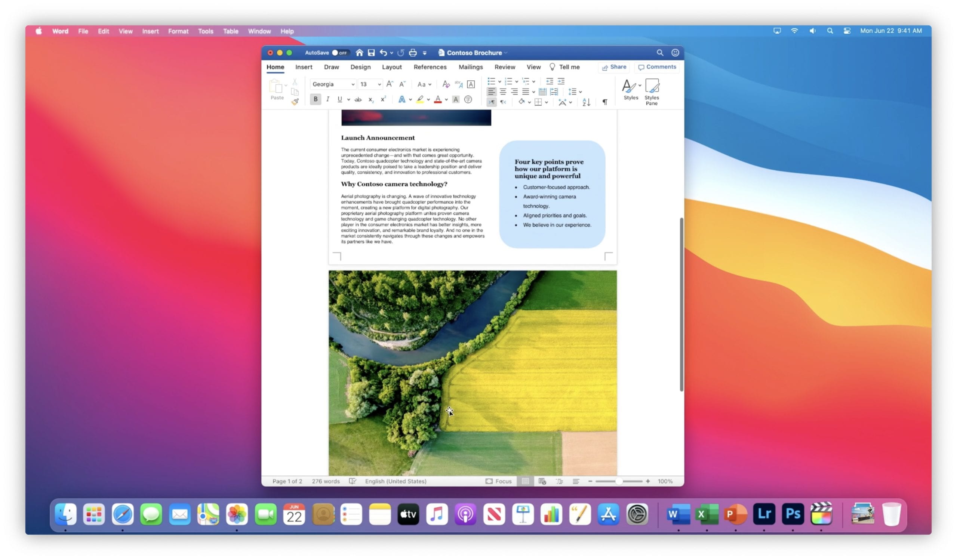Launch Safari from the Dock
Viewport: 957px width, 560px height.
(x=122, y=514)
